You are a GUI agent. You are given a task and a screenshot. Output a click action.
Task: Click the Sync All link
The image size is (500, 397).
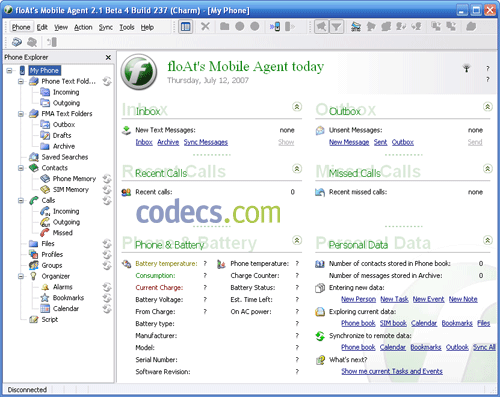pos(484,347)
